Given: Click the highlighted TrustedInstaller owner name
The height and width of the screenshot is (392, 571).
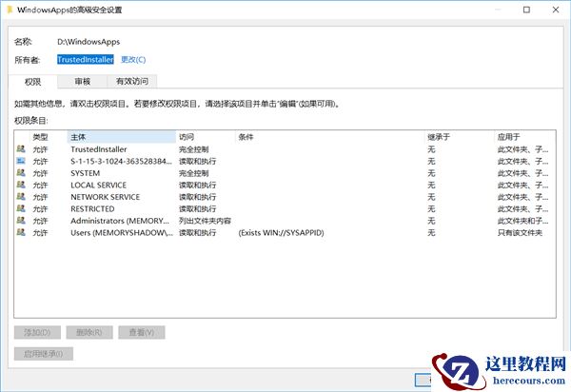Looking at the screenshot, I should pyautogui.click(x=86, y=60).
